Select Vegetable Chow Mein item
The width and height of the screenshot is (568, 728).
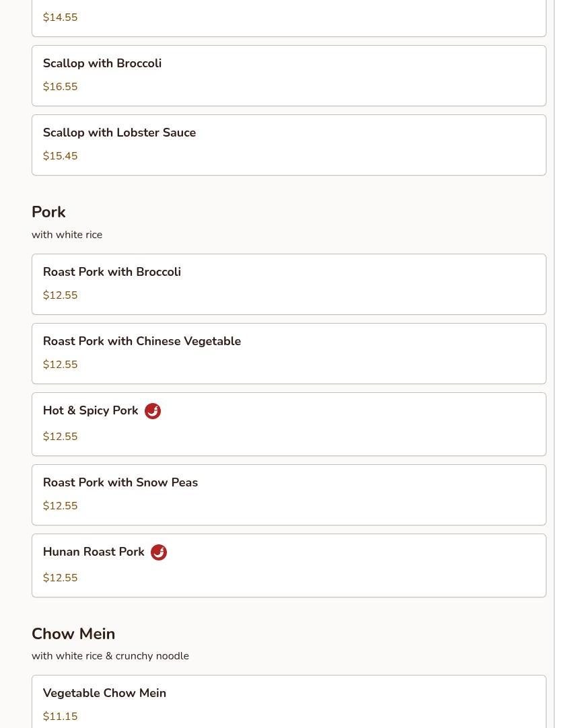289,702
